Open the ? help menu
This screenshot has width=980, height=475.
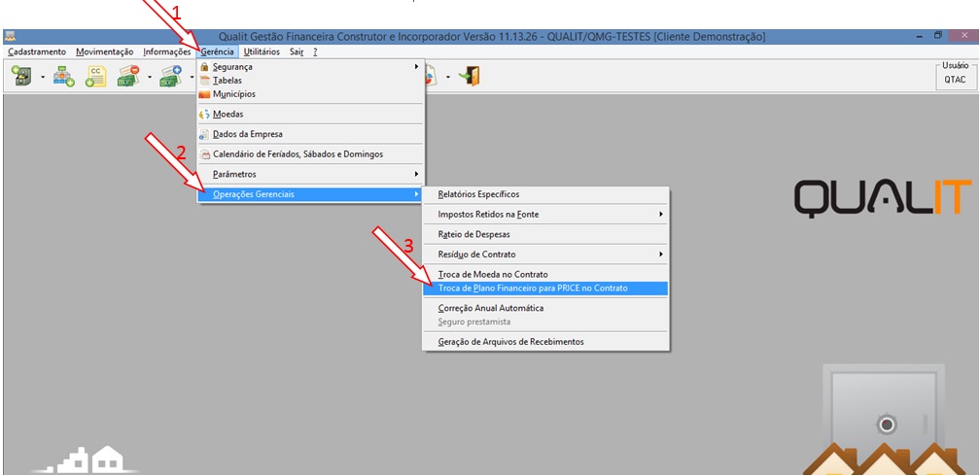point(315,51)
